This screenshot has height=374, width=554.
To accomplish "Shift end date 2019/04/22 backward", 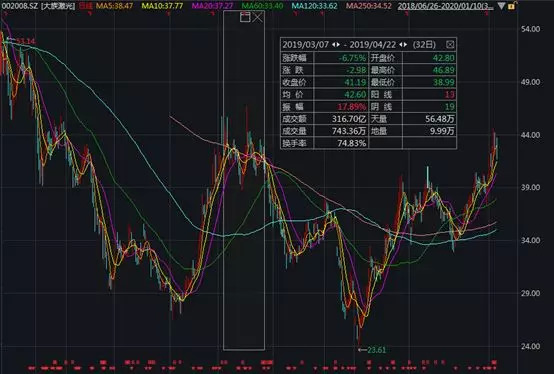I will click(401, 44).
